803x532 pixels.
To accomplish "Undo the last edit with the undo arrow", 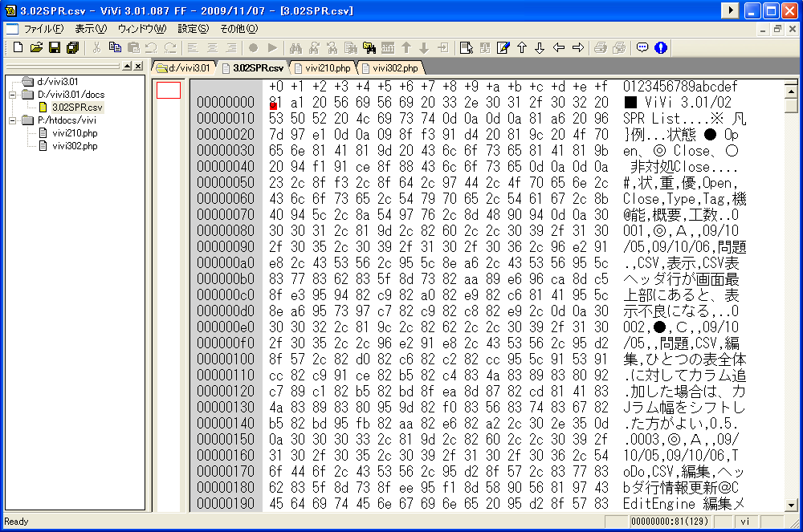I will (x=151, y=47).
